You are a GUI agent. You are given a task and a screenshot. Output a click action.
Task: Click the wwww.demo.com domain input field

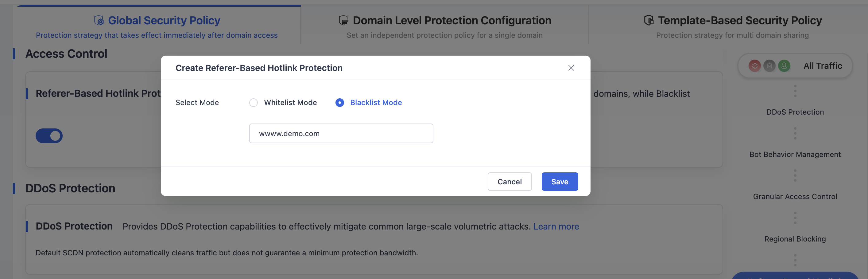341,133
